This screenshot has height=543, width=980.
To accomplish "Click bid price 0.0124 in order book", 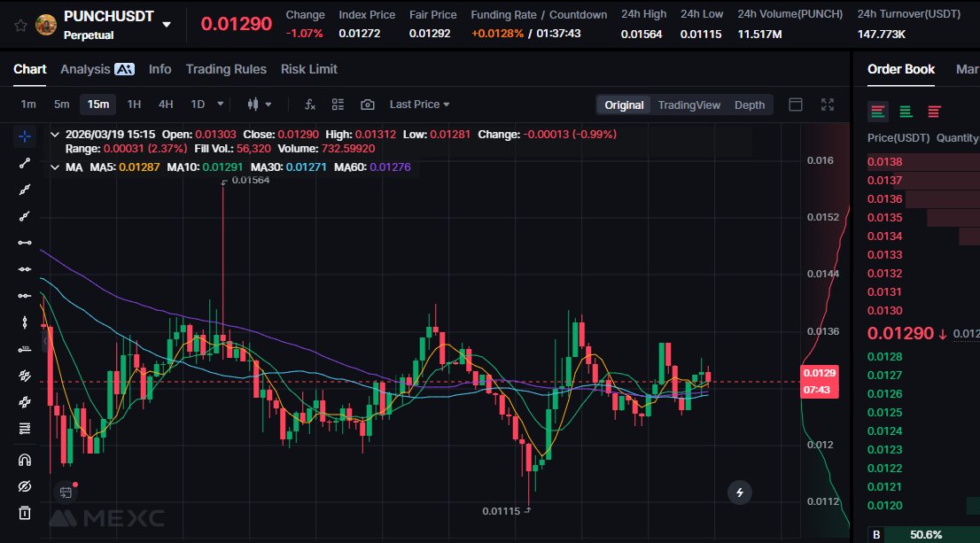I will tap(884, 431).
